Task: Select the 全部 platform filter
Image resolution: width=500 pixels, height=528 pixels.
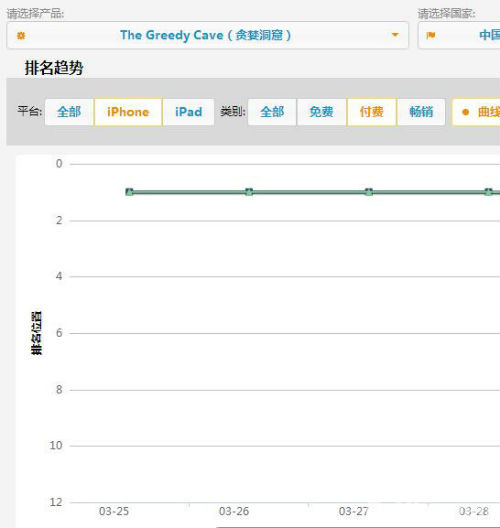Action: (69, 112)
